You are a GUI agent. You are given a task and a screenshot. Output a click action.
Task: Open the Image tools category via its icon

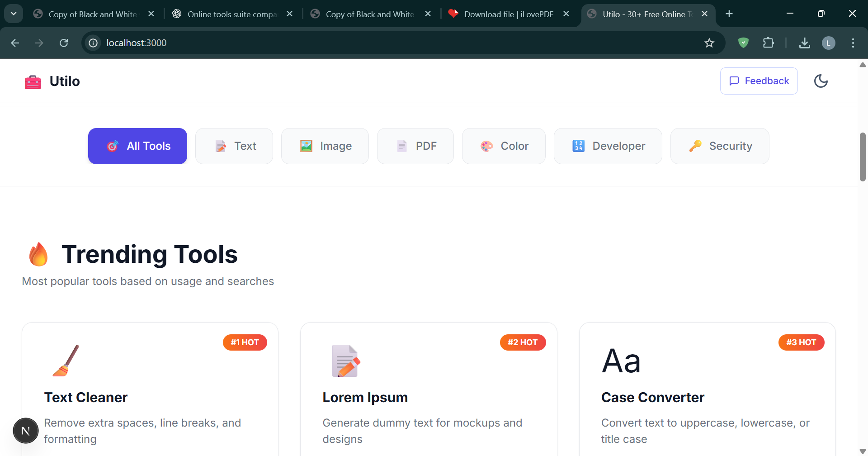(x=306, y=146)
